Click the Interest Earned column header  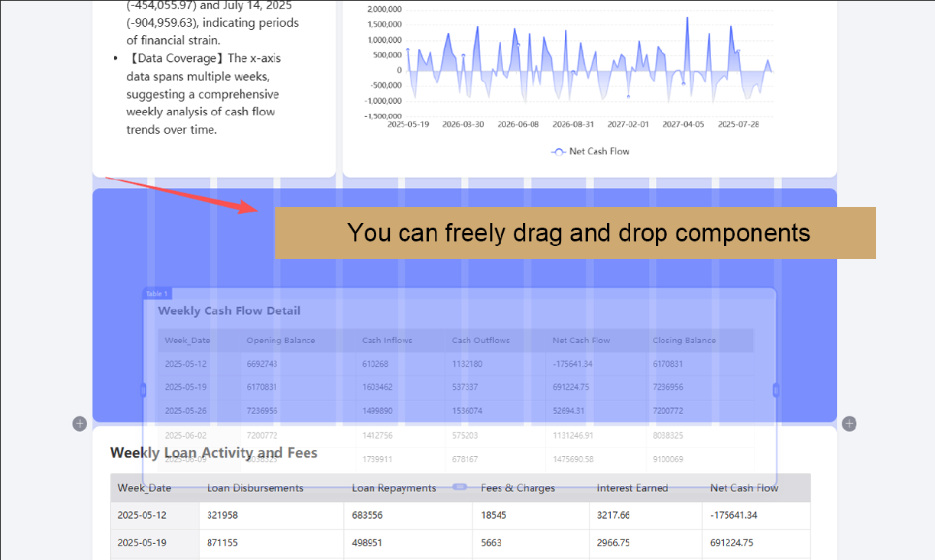click(x=632, y=488)
